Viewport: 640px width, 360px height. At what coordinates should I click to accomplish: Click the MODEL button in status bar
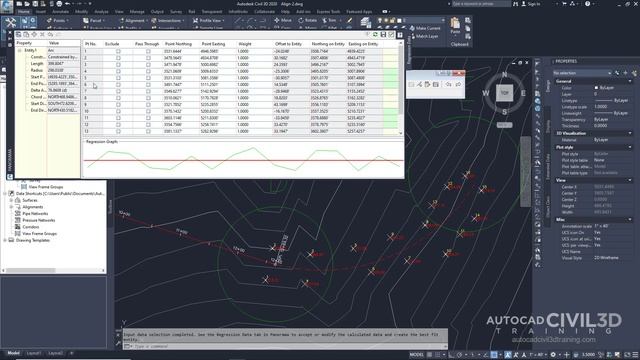pyautogui.click(x=416, y=355)
